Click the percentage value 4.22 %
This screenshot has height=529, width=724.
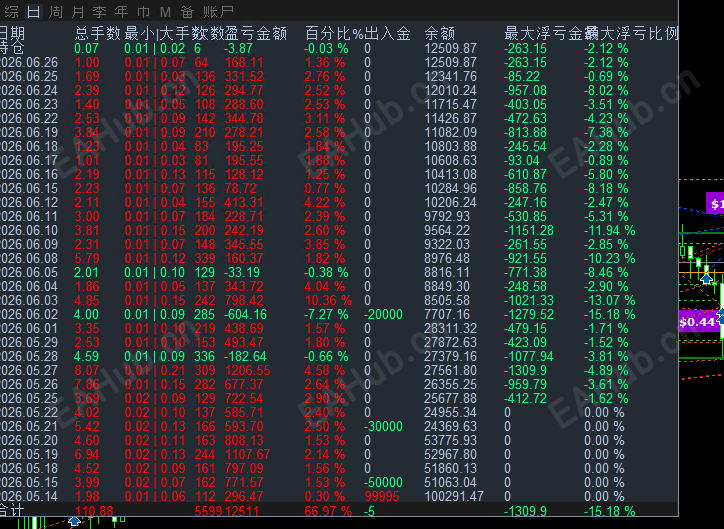pyautogui.click(x=325, y=202)
